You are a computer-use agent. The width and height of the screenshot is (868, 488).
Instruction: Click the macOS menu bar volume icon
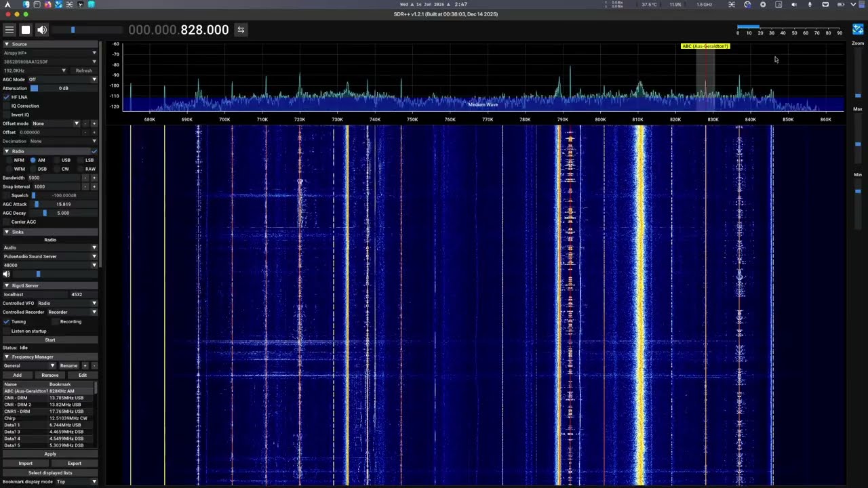[x=794, y=4]
